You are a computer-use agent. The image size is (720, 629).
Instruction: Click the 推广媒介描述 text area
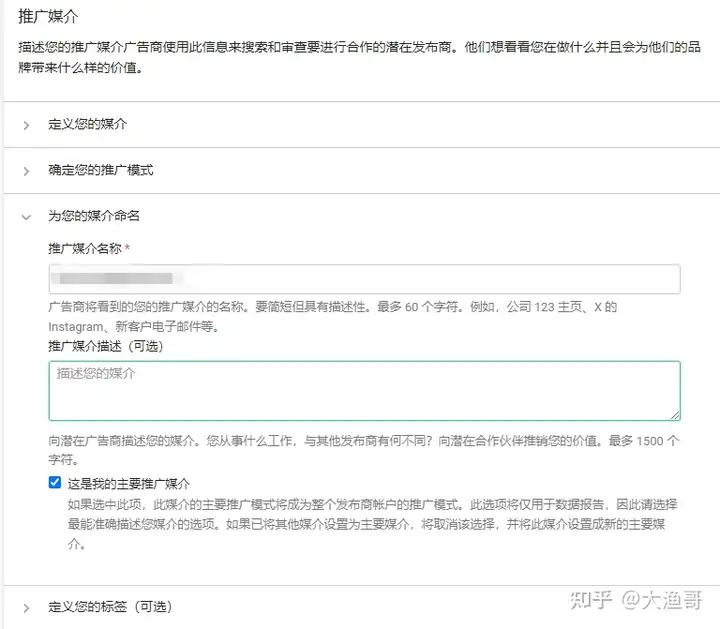pos(364,391)
